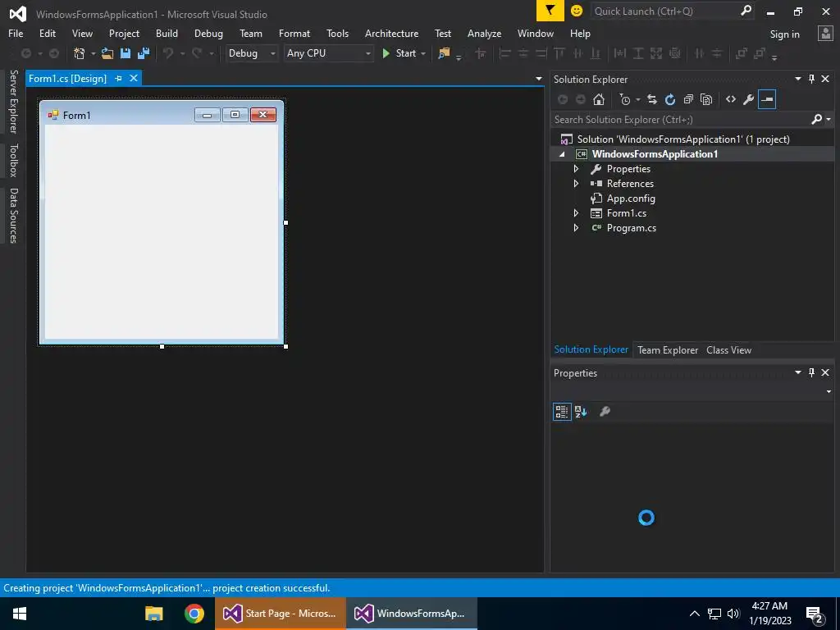Toggle Preview Selected Items in Solution Explorer
This screenshot has width=840, height=630.
(767, 99)
